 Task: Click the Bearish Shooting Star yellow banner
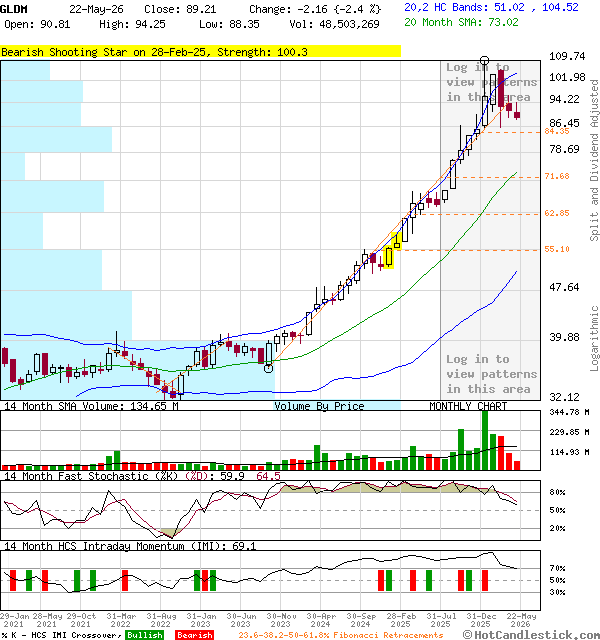coord(200,52)
